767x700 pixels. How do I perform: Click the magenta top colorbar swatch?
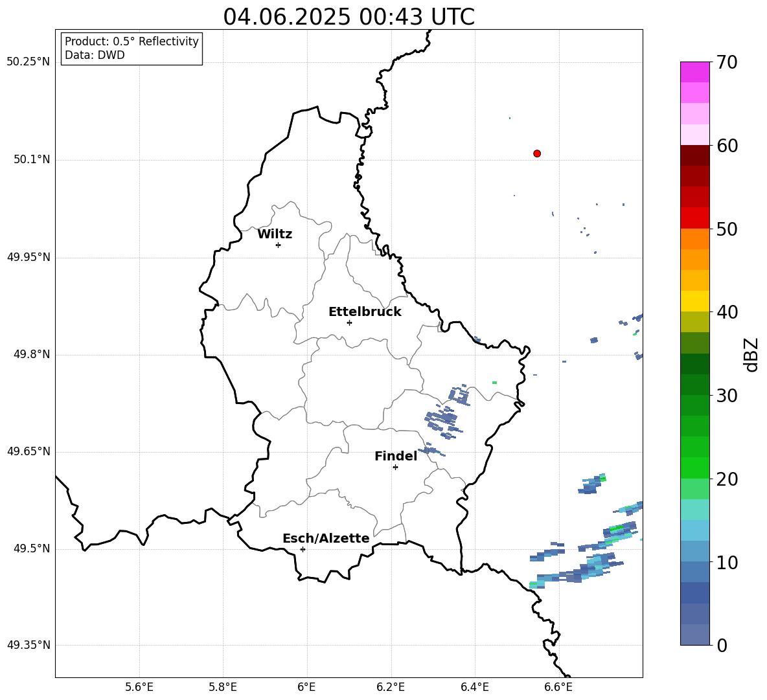pyautogui.click(x=694, y=72)
